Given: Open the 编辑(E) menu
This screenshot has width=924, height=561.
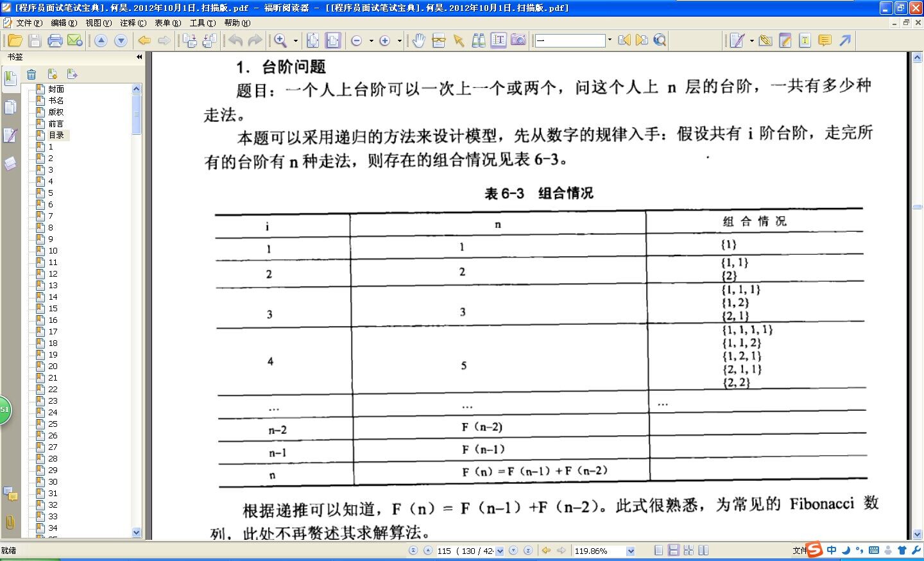Looking at the screenshot, I should (64, 22).
